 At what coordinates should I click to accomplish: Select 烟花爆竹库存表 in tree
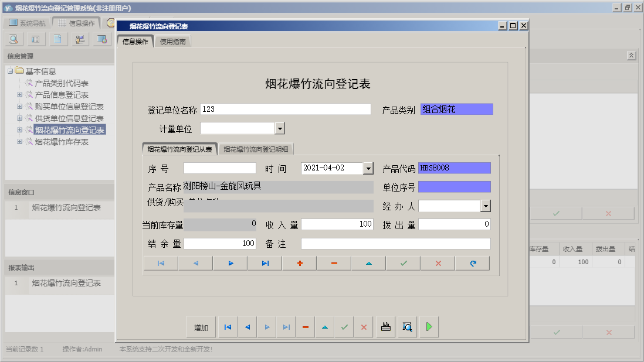[62, 142]
